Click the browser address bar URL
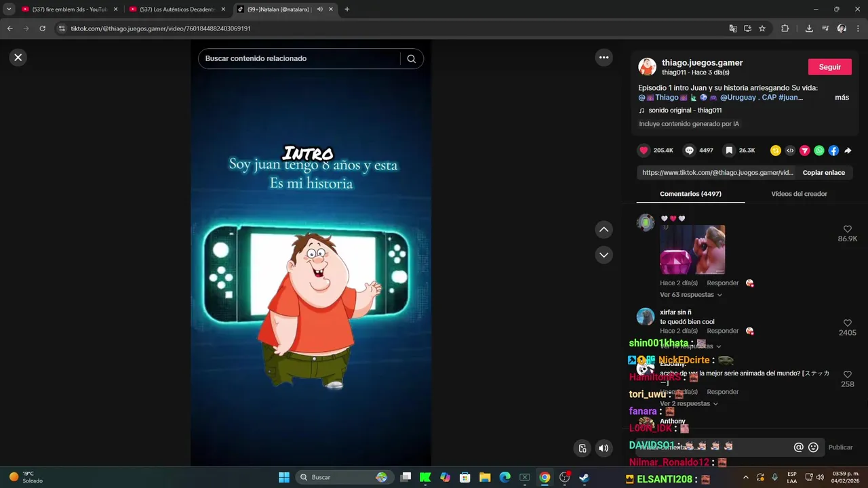Image resolution: width=868 pixels, height=488 pixels. (161, 28)
